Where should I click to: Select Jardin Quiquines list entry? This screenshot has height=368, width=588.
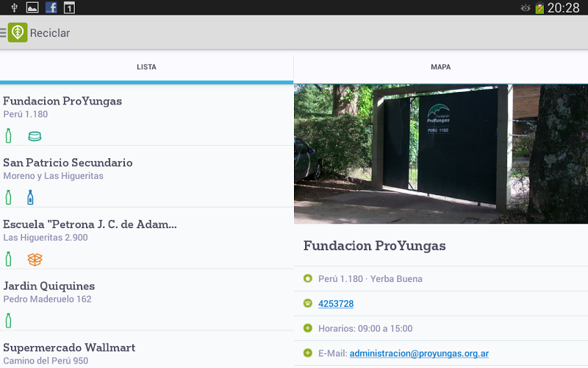(x=146, y=300)
